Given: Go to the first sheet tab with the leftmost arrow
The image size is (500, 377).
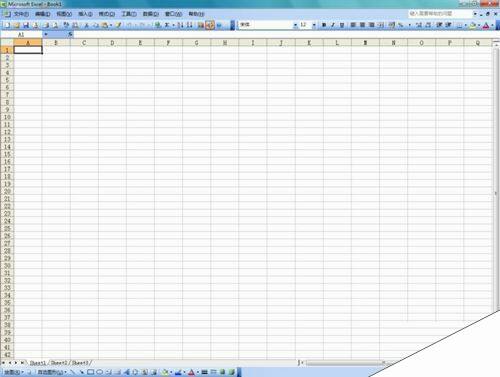Looking at the screenshot, I should click(4, 363).
